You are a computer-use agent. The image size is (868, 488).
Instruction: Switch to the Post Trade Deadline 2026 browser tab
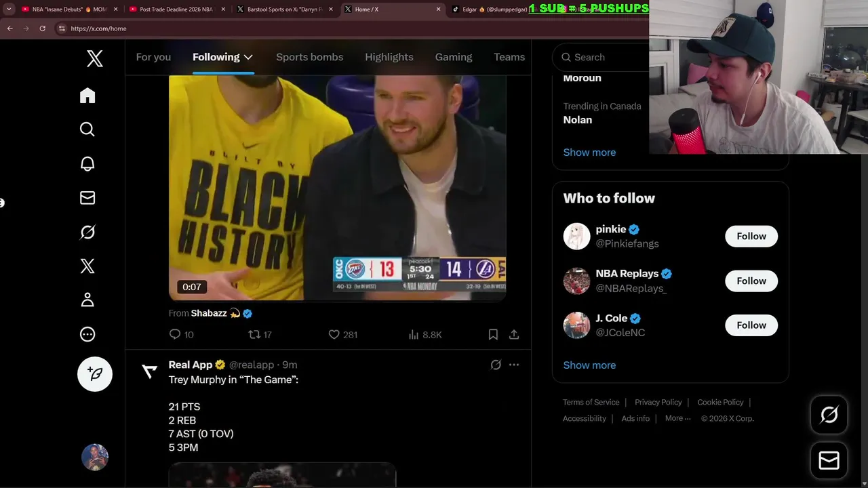176,9
